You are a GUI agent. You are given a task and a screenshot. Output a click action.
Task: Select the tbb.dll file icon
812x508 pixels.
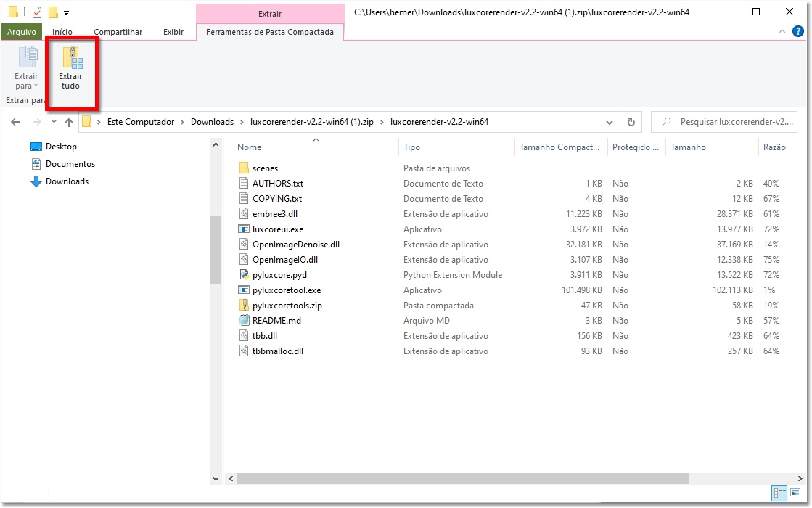click(244, 335)
